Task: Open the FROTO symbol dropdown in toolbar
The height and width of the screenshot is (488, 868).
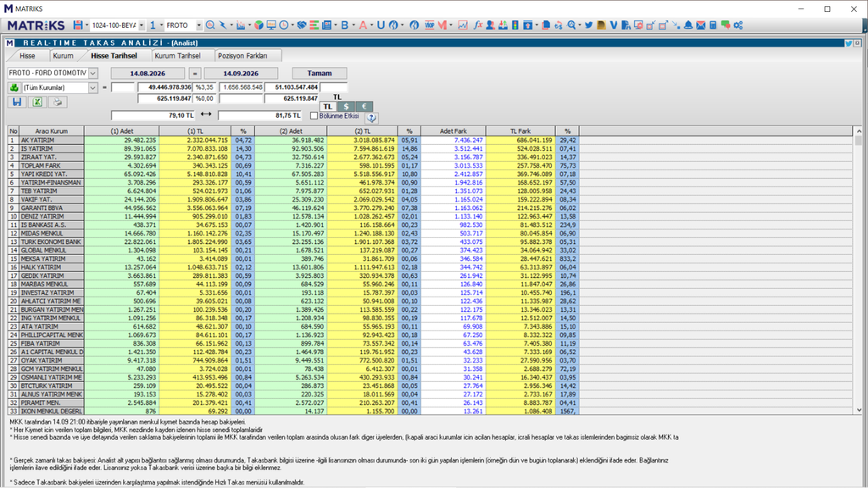Action: (x=199, y=25)
